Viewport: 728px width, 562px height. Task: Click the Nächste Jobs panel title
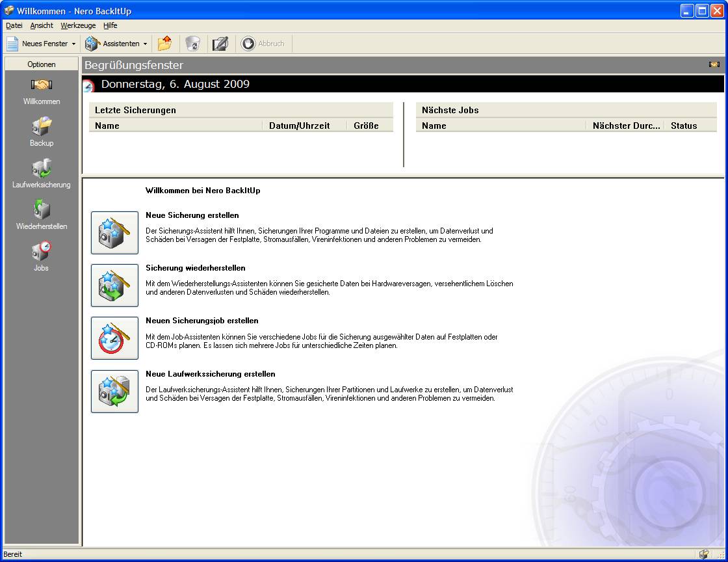click(450, 110)
